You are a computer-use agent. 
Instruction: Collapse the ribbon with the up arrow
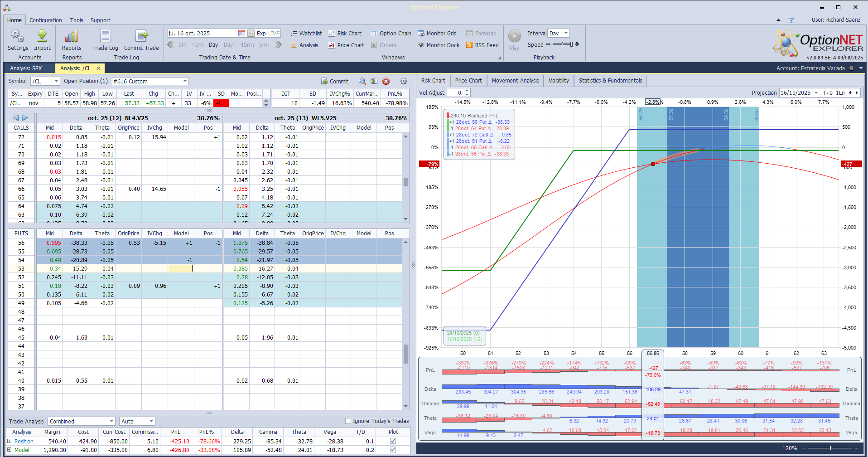pos(778,20)
